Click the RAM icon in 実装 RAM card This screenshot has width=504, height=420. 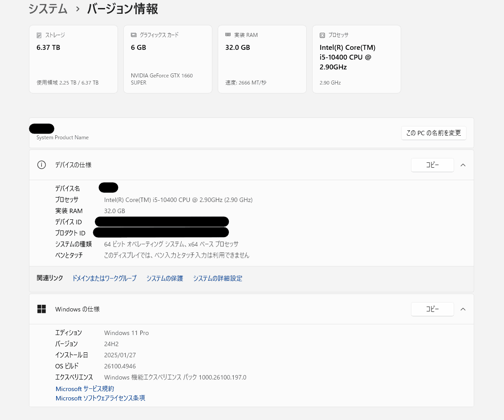tap(228, 35)
